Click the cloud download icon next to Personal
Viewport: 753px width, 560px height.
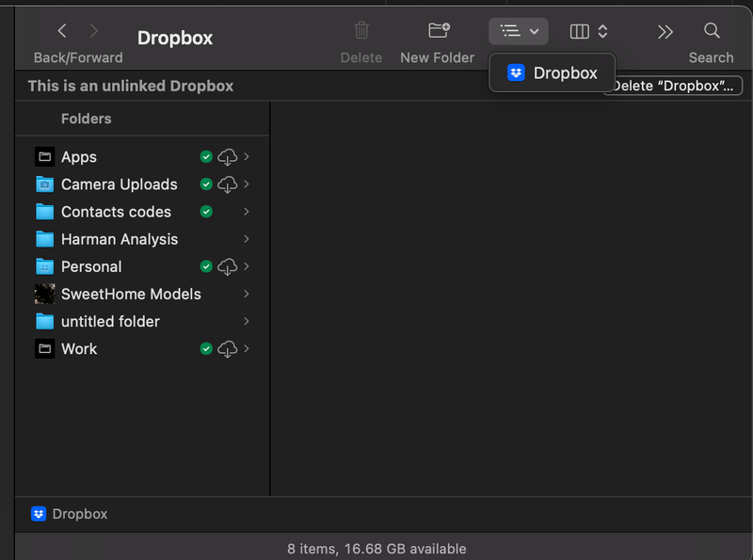(227, 266)
